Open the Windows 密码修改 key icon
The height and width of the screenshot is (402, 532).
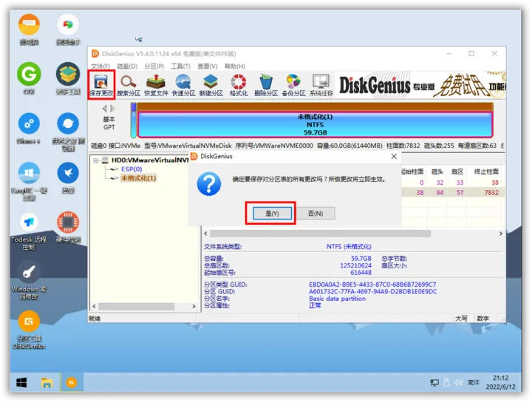29,281
